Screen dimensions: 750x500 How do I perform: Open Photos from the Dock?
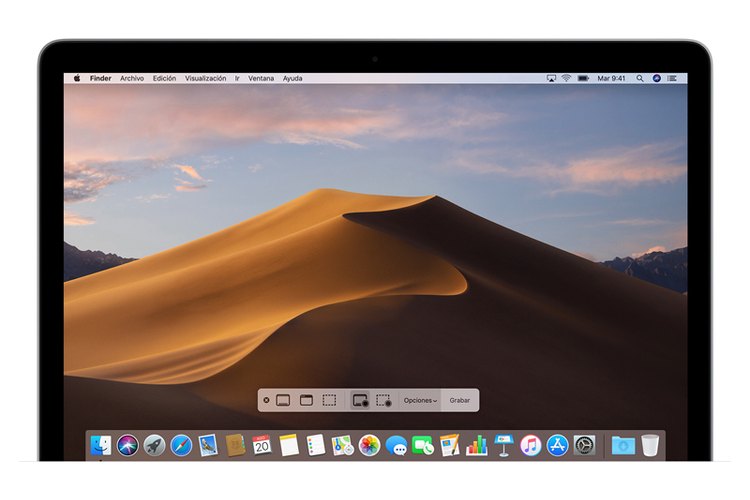coord(369,445)
